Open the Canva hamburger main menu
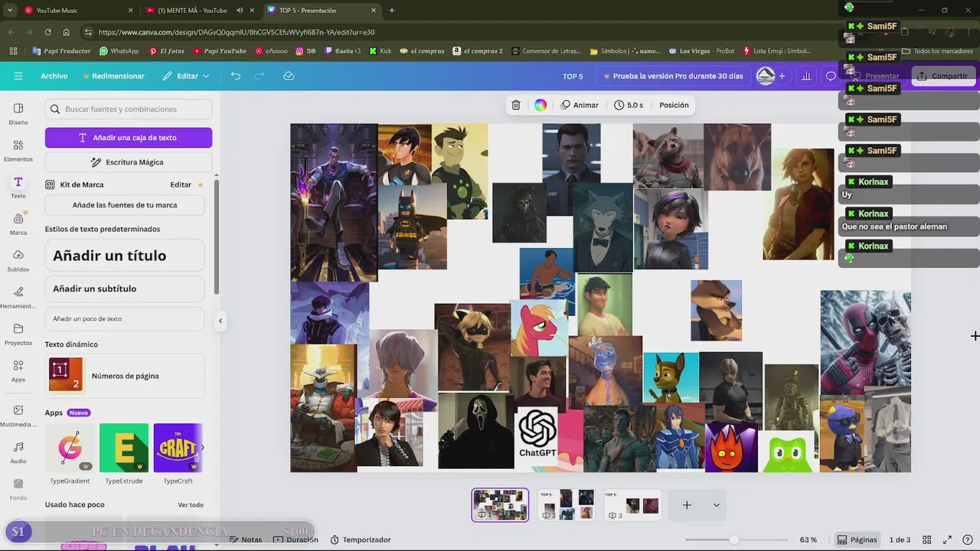 click(18, 76)
